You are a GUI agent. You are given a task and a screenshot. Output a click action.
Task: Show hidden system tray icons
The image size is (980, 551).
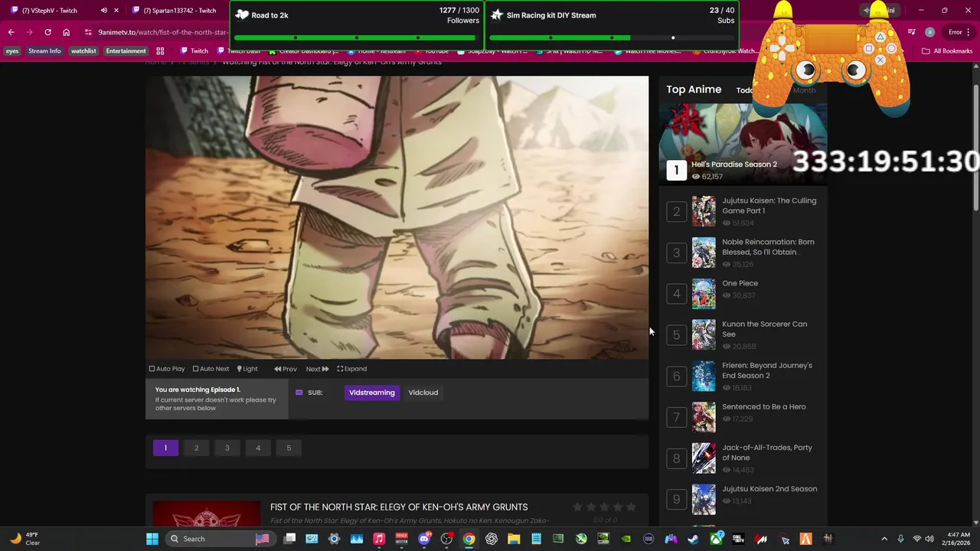pyautogui.click(x=884, y=539)
